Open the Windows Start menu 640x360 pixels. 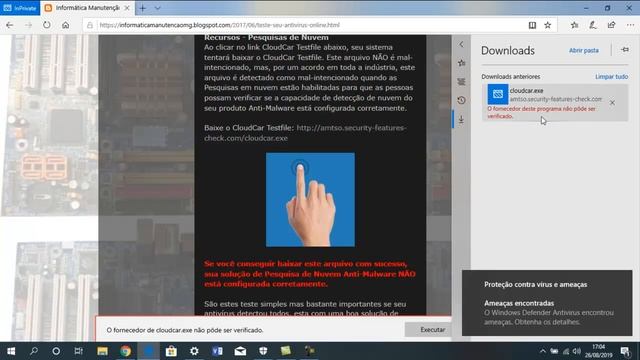pyautogui.click(x=11, y=351)
